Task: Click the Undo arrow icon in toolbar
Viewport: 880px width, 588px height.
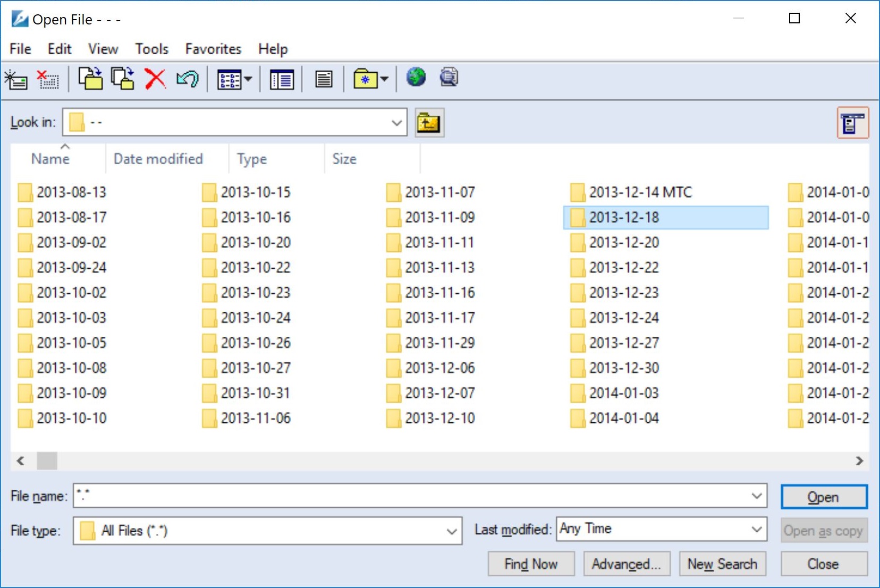Action: click(x=187, y=79)
